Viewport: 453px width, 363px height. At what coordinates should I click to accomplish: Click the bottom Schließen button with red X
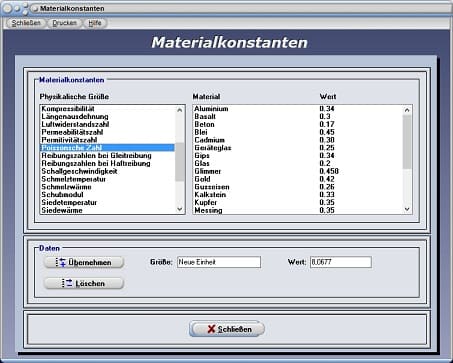pyautogui.click(x=227, y=329)
